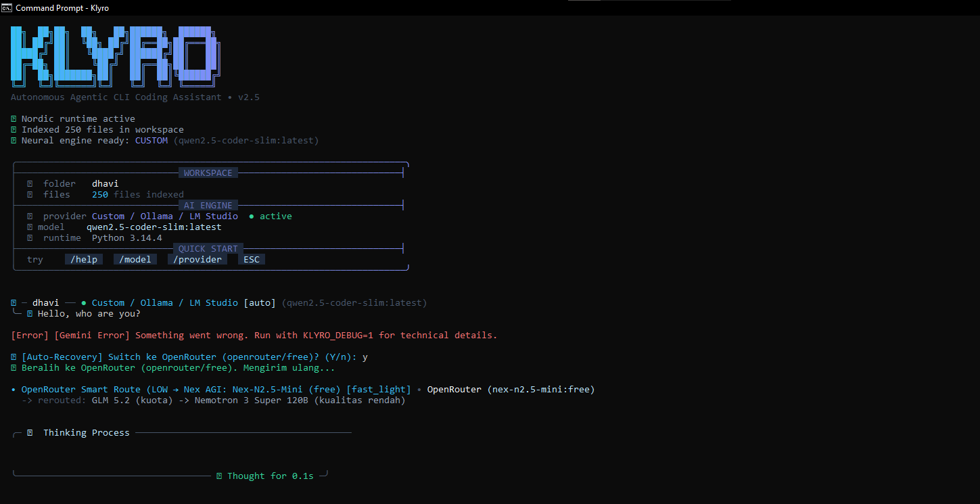Screen dimensions: 980x504
Task: Click the green dot before the prompt line's provider name
Action: [84, 303]
